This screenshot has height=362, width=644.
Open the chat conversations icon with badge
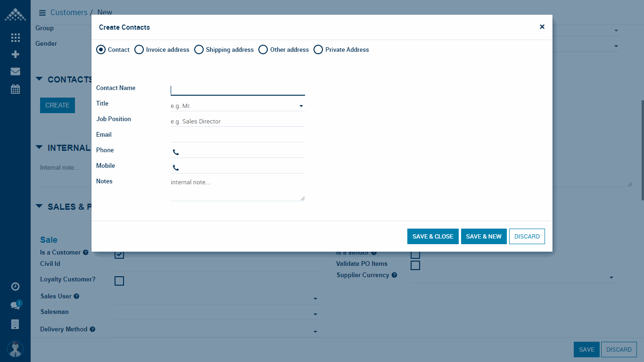pyautogui.click(x=15, y=305)
